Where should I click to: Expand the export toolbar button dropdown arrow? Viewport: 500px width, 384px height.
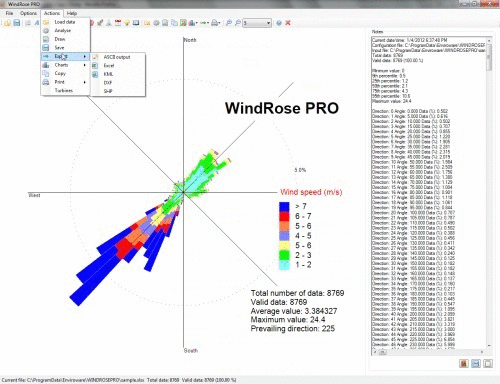point(208,23)
